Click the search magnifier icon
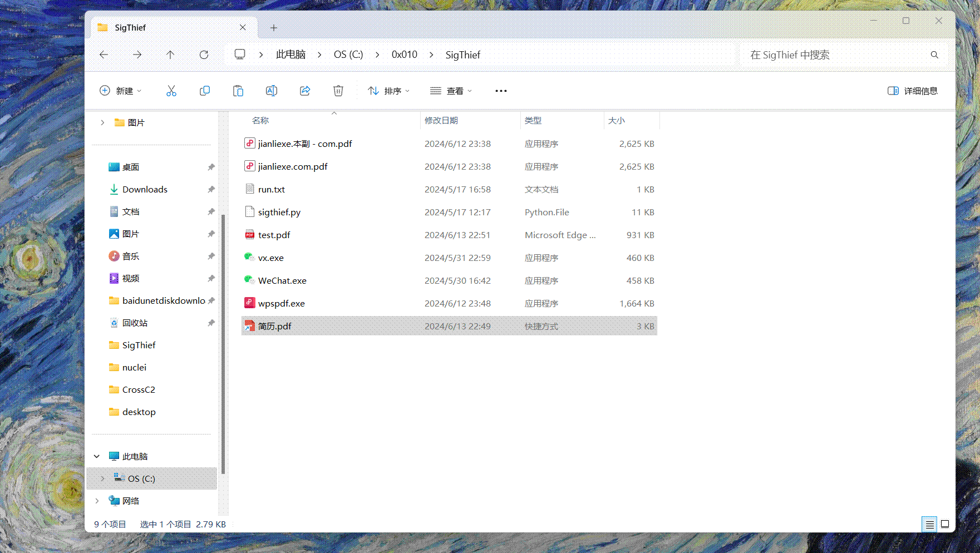 pyautogui.click(x=934, y=55)
